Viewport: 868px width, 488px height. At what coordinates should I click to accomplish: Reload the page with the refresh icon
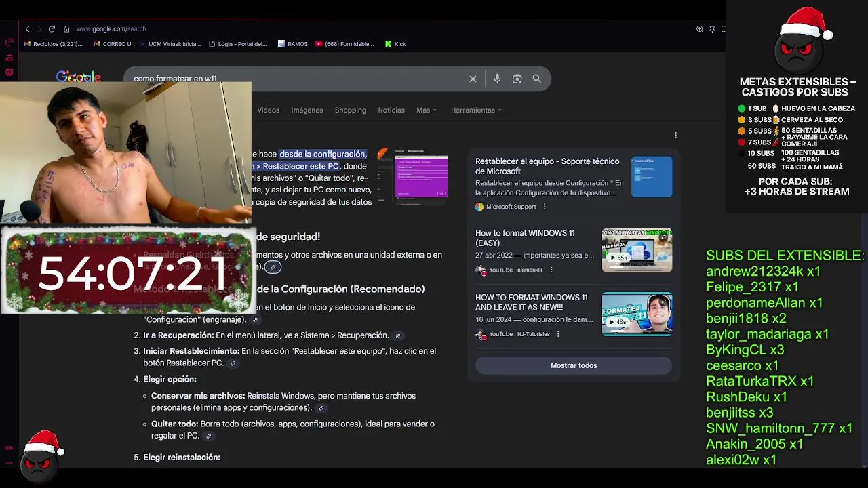tap(52, 29)
